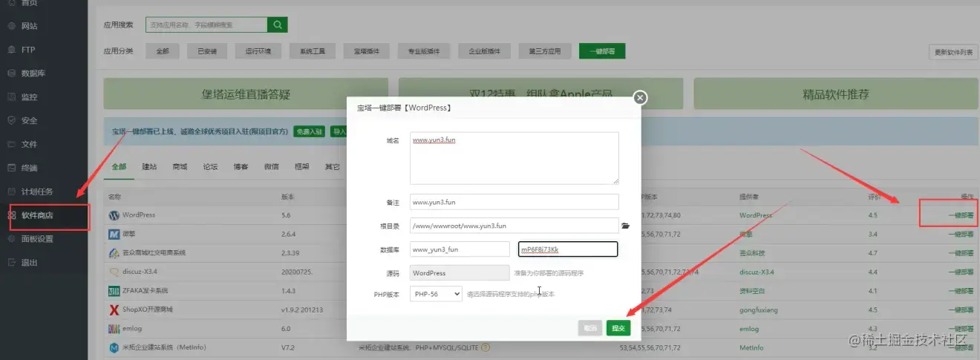Screen dimensions: 980x360
Task: Filter apps by 已安装
Action: (x=207, y=51)
